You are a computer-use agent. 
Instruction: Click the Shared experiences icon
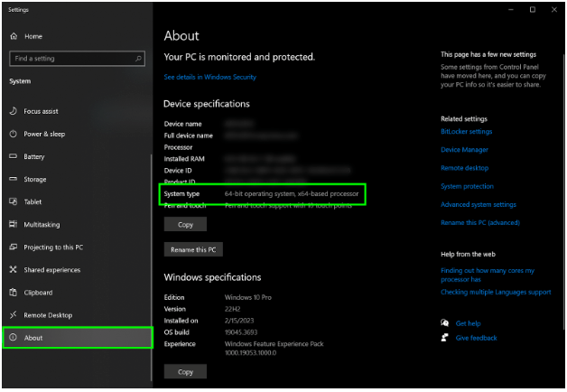click(x=13, y=269)
